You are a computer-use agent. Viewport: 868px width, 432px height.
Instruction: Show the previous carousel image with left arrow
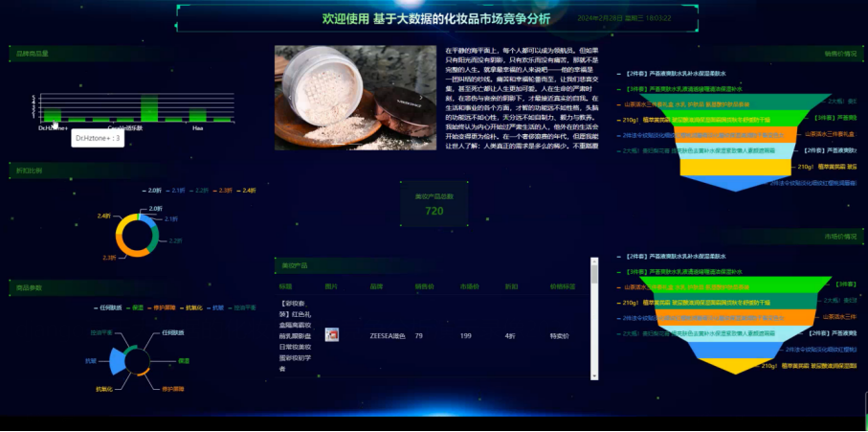click(290, 98)
